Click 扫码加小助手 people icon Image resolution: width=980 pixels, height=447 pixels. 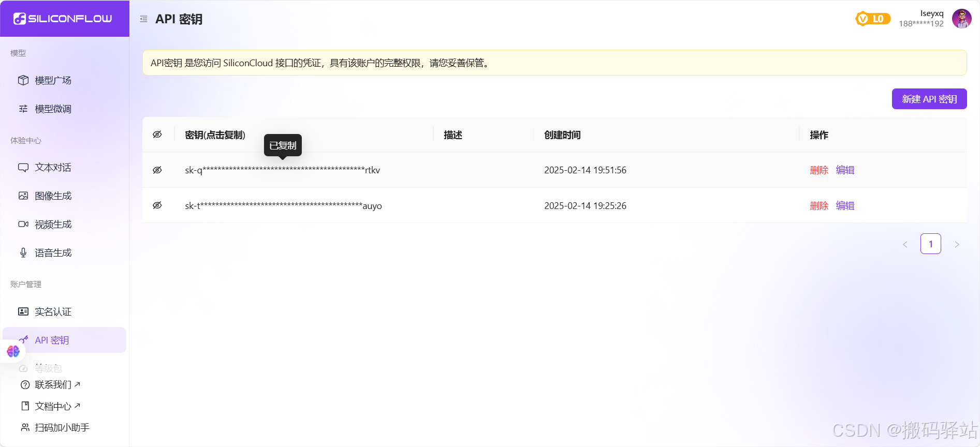click(25, 427)
